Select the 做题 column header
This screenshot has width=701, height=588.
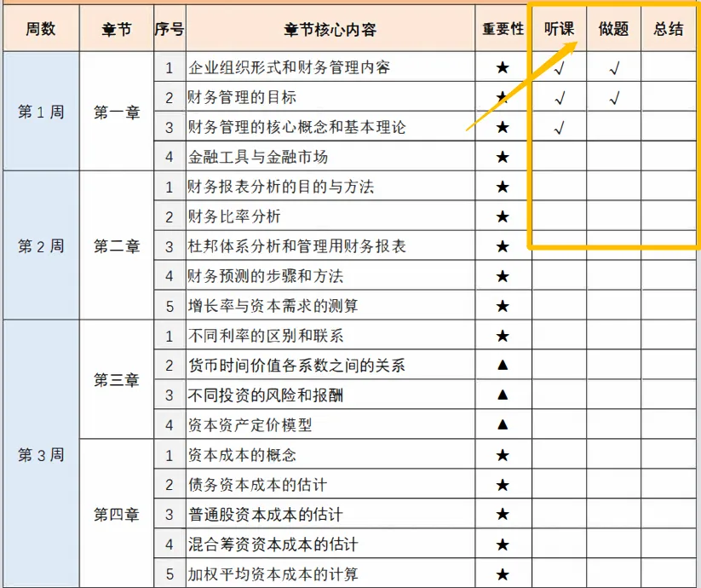point(613,29)
